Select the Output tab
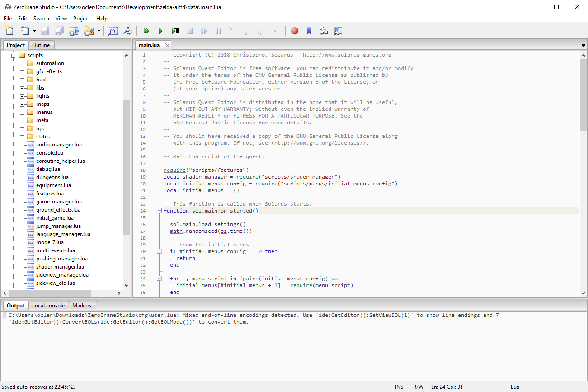Screen dimensions: 588x392 (16, 306)
